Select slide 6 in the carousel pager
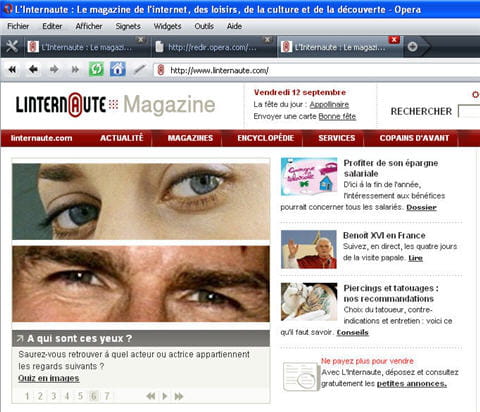This screenshot has height=412, width=480. click(94, 396)
